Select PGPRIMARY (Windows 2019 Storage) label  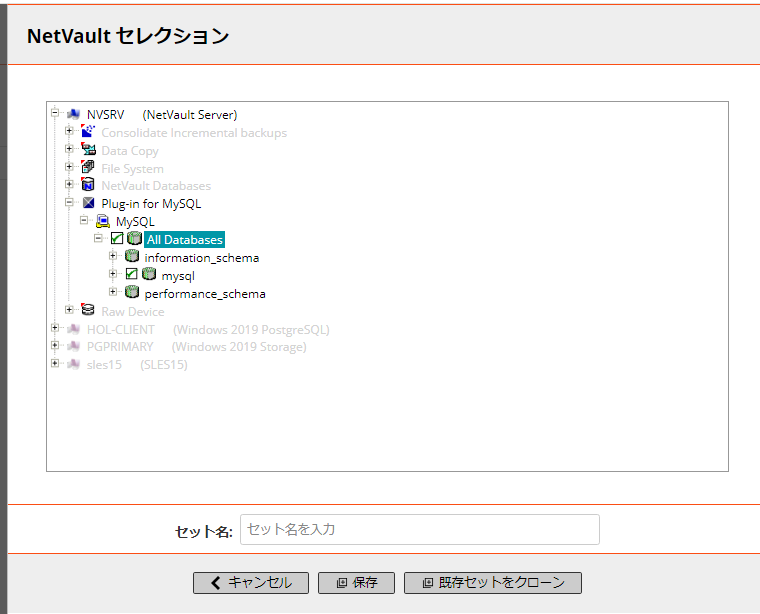(196, 347)
